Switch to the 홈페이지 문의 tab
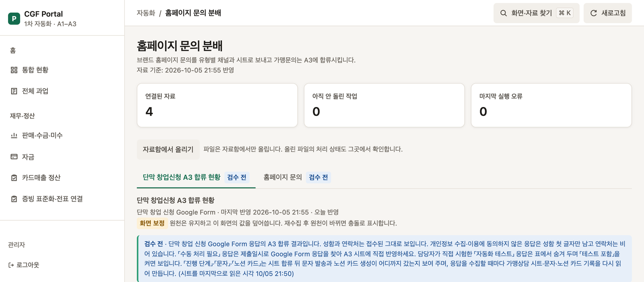The width and height of the screenshot is (644, 282). click(297, 177)
